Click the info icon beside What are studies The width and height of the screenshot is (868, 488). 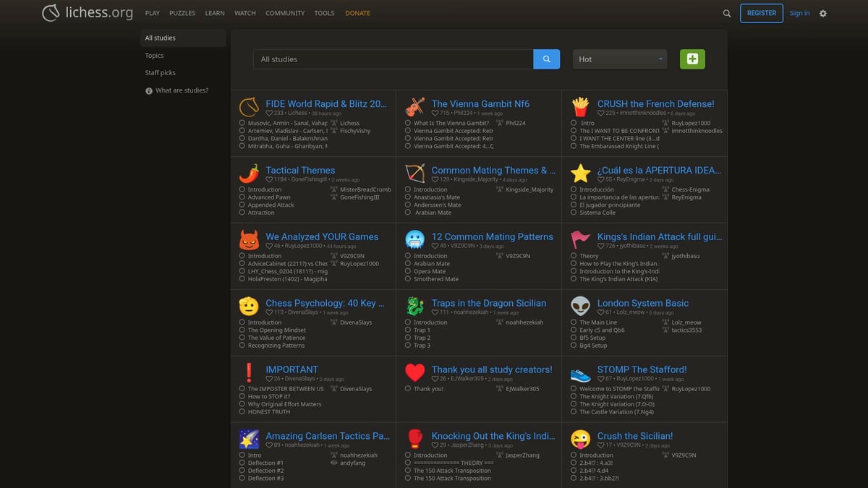point(149,91)
